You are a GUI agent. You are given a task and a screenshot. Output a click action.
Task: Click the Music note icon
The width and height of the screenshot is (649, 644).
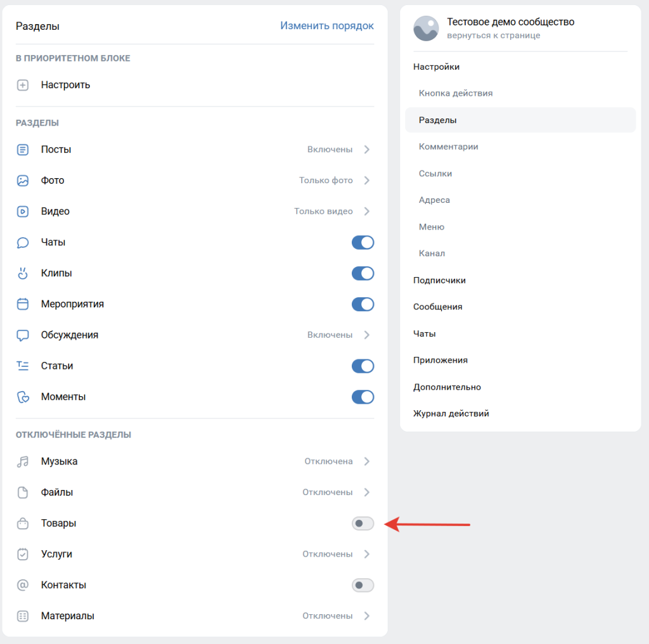tap(23, 461)
